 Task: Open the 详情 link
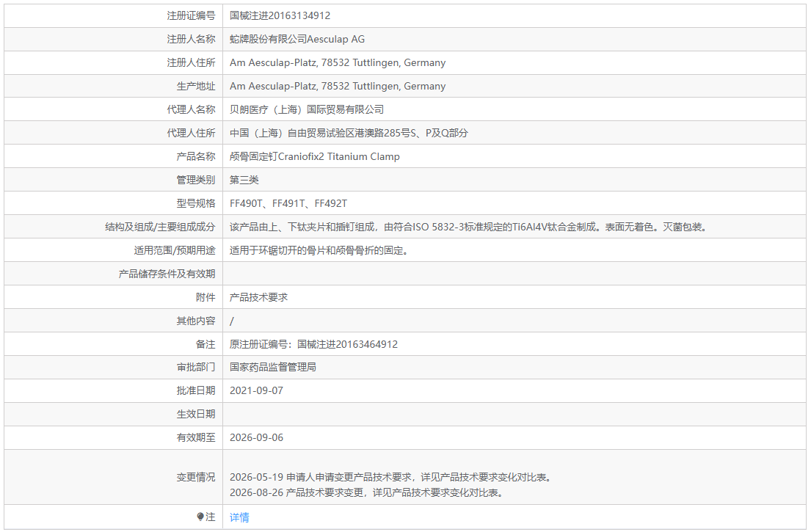239,517
